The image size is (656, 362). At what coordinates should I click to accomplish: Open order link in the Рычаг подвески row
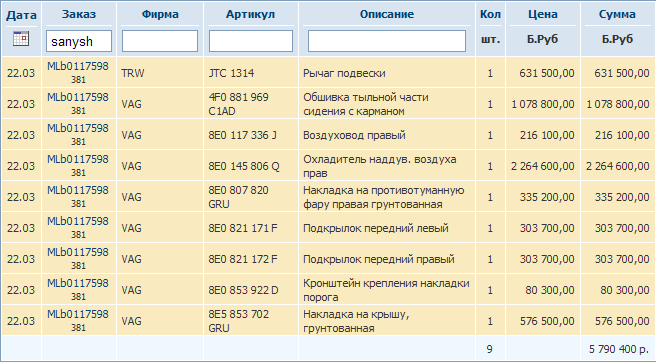[x=78, y=66]
